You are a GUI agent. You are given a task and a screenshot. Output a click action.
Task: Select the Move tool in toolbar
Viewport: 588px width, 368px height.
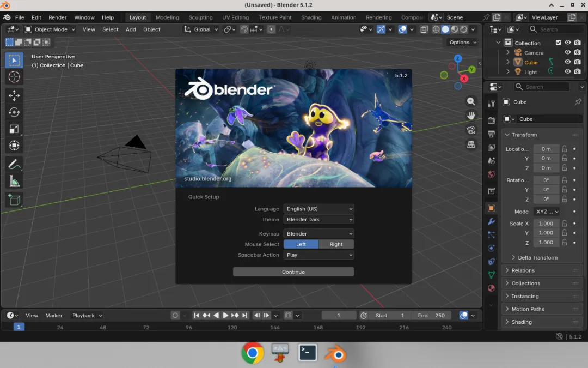coord(14,95)
